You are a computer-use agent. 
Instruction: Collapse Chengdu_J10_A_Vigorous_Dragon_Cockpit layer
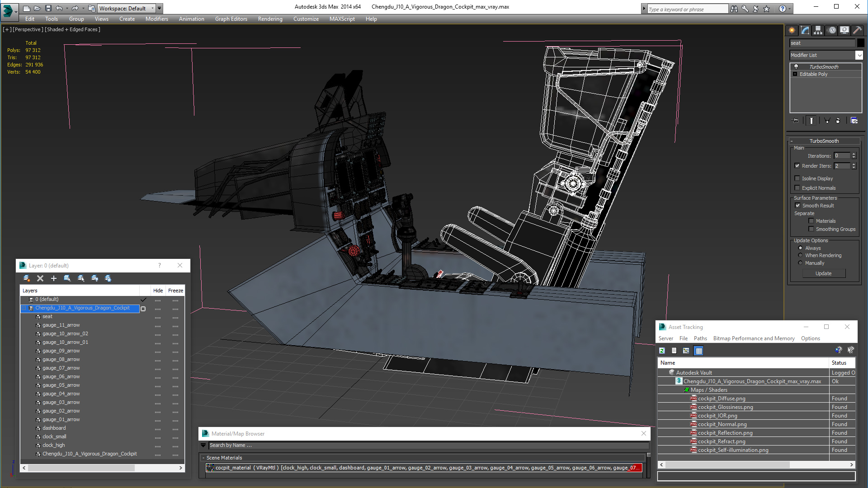coord(24,308)
